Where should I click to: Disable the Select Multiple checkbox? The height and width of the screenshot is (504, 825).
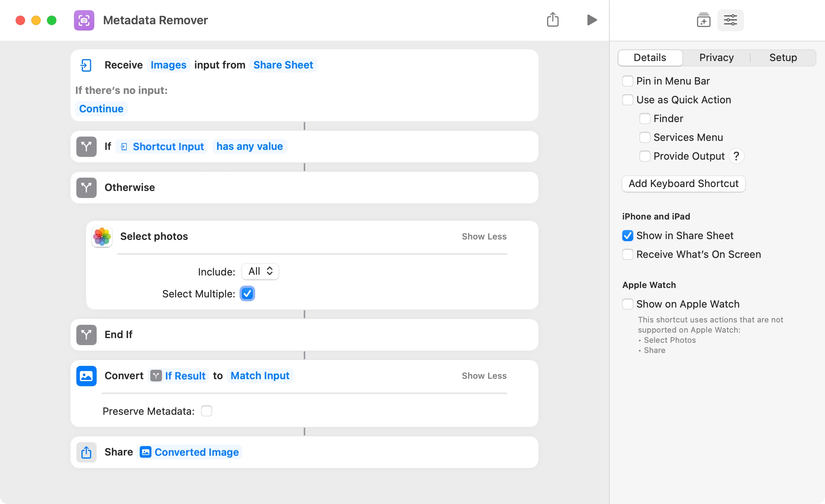coord(247,293)
